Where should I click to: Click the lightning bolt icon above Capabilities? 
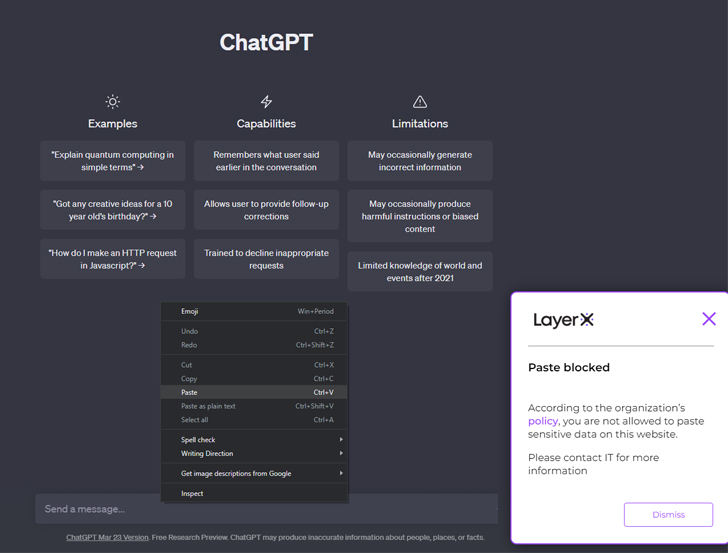pyautogui.click(x=266, y=101)
